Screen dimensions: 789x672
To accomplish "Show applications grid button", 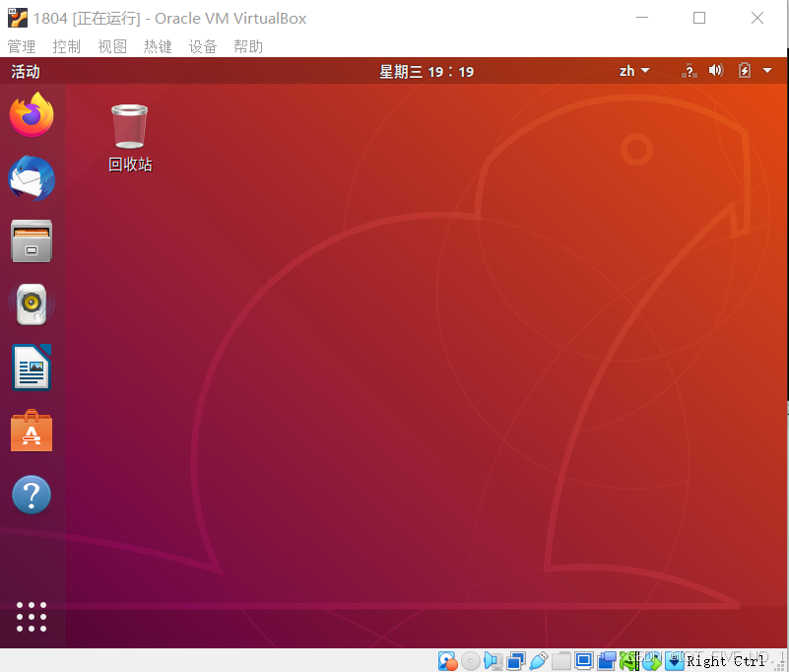I will pos(32,617).
